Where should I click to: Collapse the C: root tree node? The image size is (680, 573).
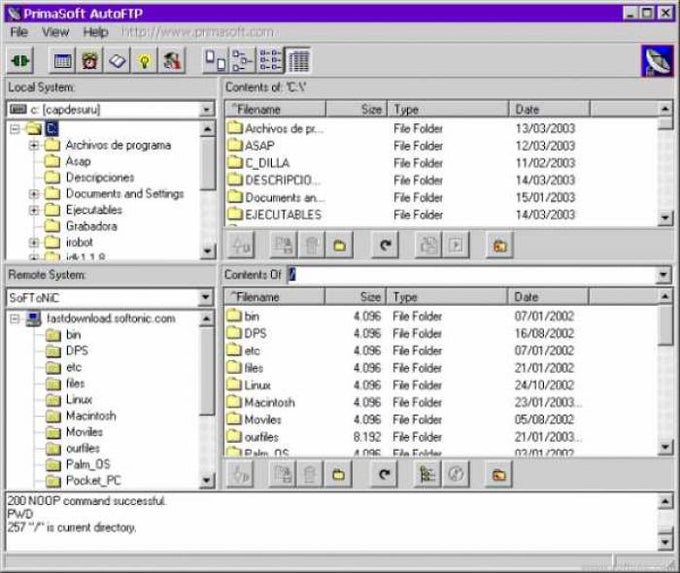[15, 129]
